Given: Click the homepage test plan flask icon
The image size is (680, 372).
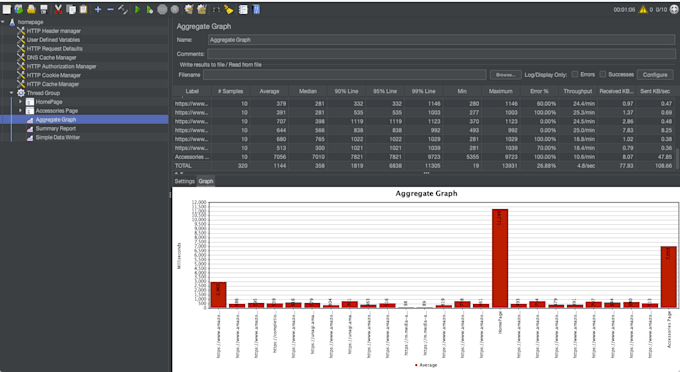Looking at the screenshot, I should 12,22.
